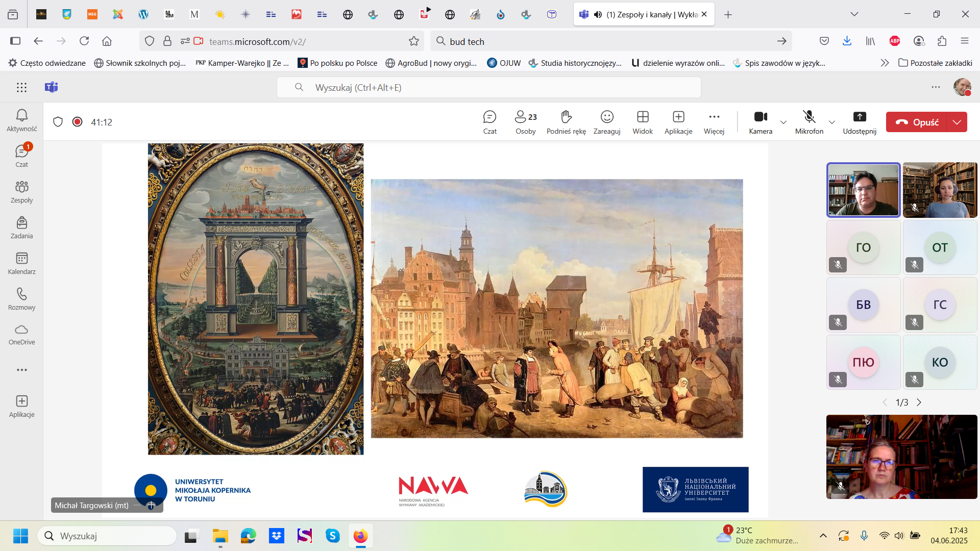Open the Zareaguj reactions menu

click(606, 122)
